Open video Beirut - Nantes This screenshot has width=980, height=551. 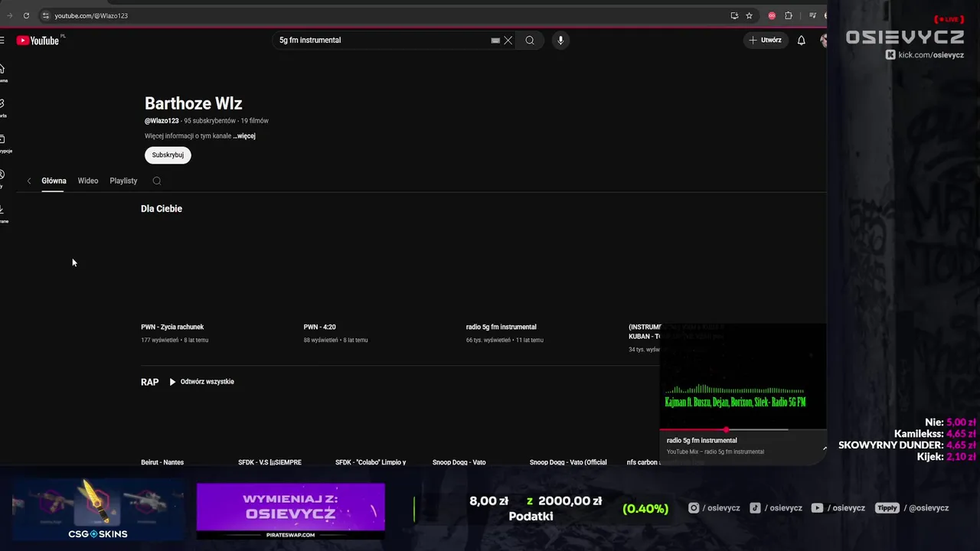point(162,462)
